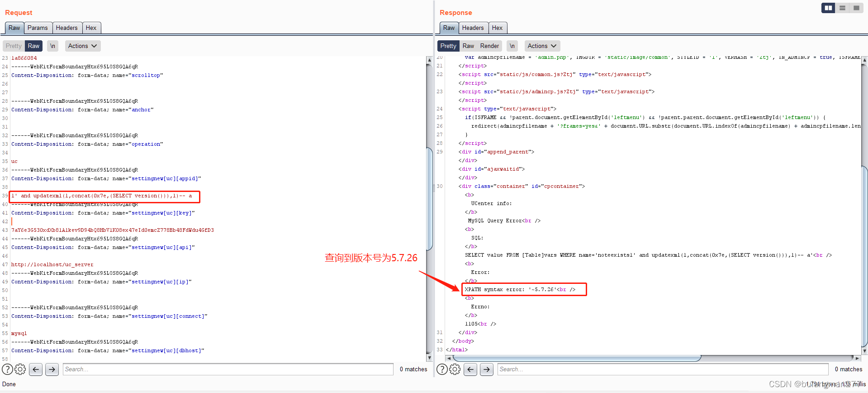This screenshot has width=868, height=393.
Task: Click the SELECT value FROM vars line
Action: (x=648, y=255)
